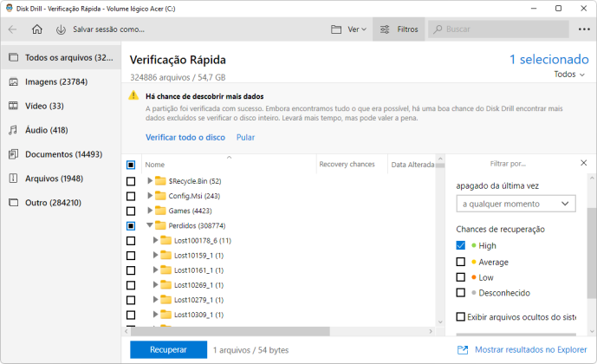This screenshot has height=364, width=597.
Task: Sort by Recovery chances column header
Action: tap(352, 165)
